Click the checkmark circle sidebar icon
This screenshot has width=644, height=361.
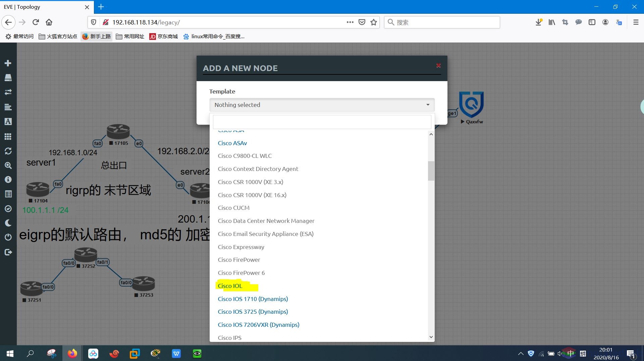click(x=8, y=209)
